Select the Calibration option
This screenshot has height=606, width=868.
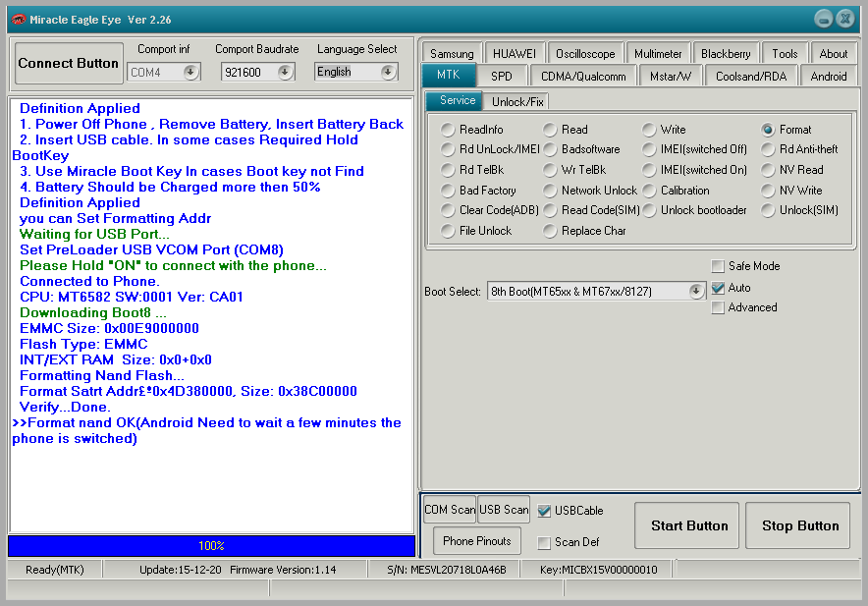click(x=649, y=191)
